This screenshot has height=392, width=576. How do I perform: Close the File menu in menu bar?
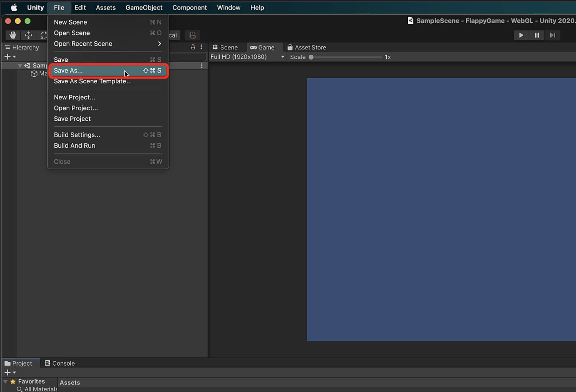[59, 8]
